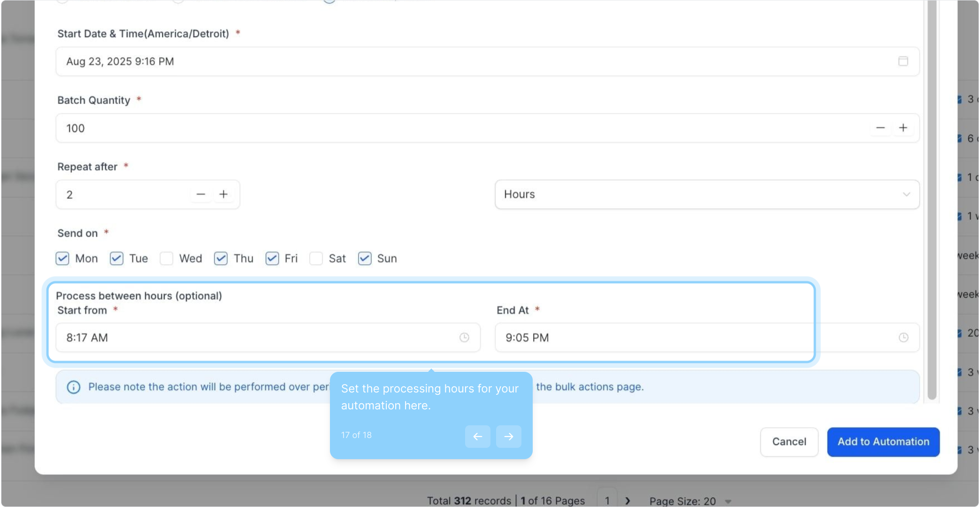This screenshot has height=507, width=980.
Task: Enable the Wed checkbox
Action: click(x=167, y=259)
